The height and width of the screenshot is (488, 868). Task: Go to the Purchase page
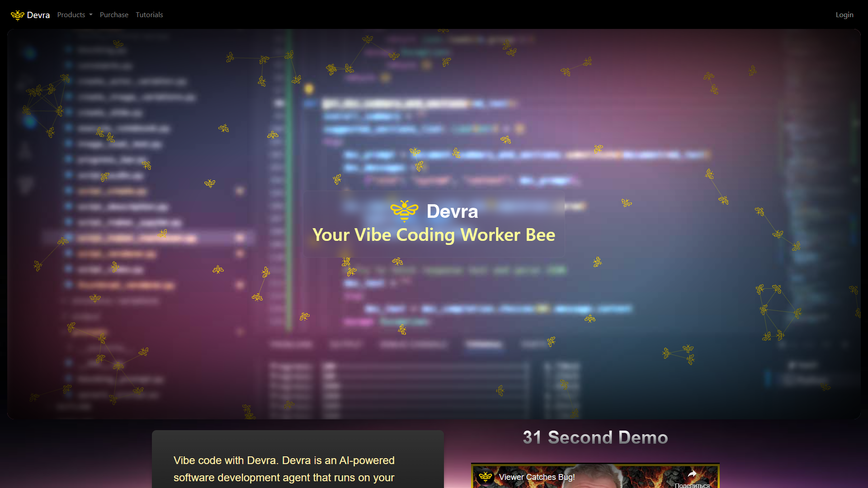(x=114, y=15)
